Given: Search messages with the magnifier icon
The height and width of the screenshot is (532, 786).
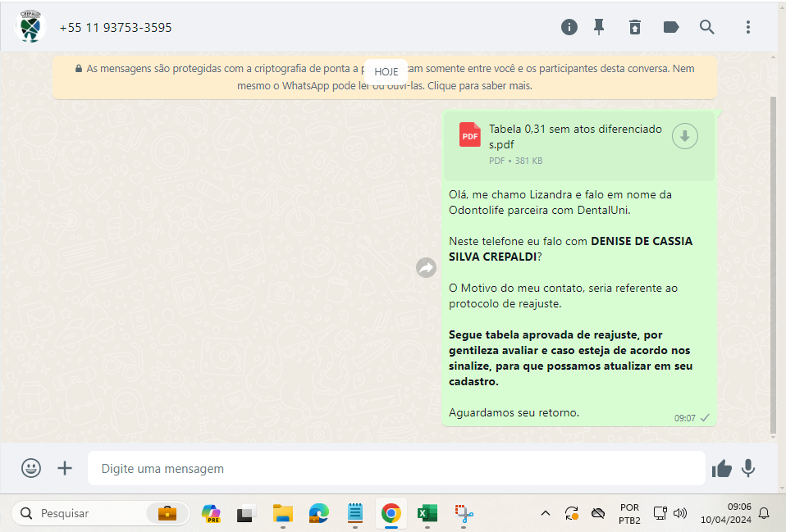Looking at the screenshot, I should click(x=706, y=27).
